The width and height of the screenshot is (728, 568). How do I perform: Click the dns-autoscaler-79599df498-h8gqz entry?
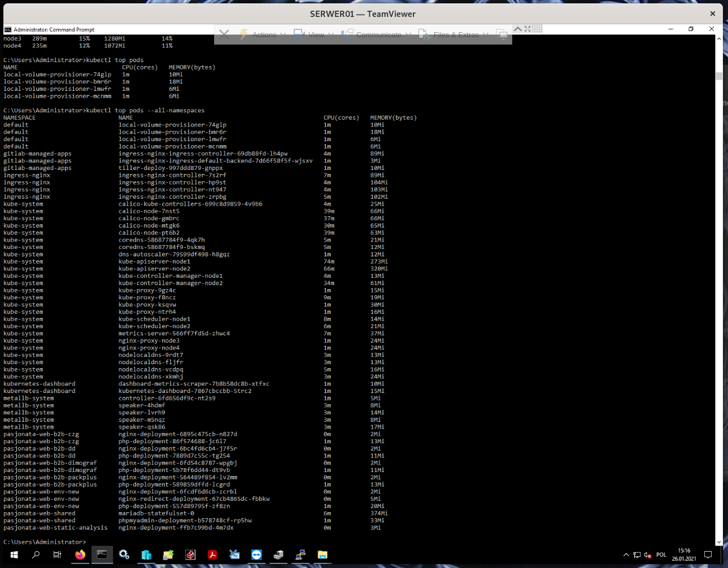coord(174,255)
